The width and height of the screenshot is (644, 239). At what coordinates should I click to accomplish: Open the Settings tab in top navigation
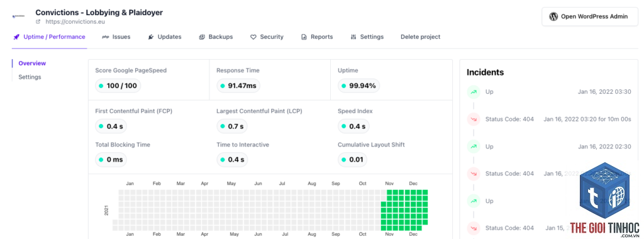coord(367,37)
